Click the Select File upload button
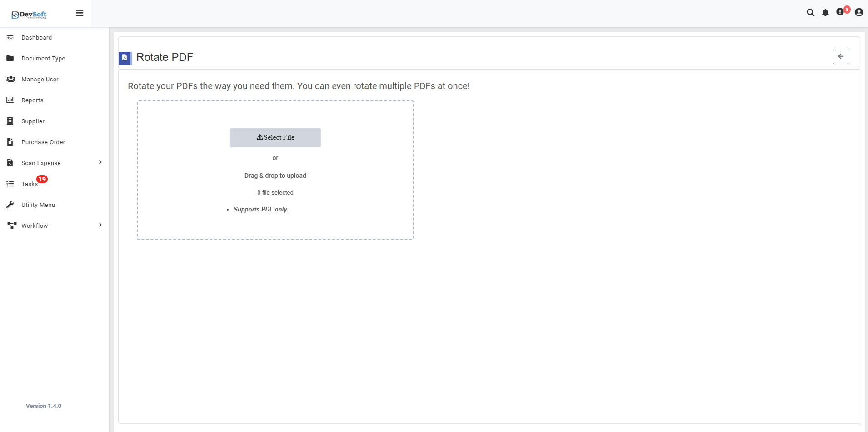This screenshot has width=868, height=432. pos(275,137)
